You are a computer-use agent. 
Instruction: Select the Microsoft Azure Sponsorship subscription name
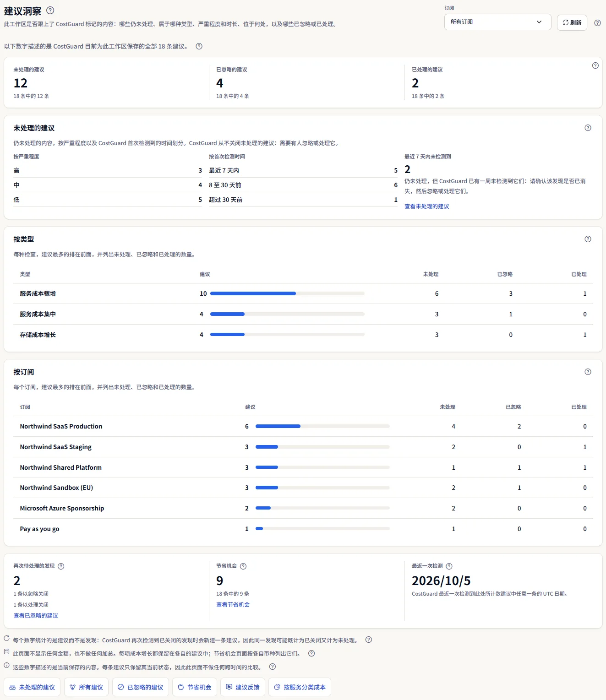click(62, 508)
